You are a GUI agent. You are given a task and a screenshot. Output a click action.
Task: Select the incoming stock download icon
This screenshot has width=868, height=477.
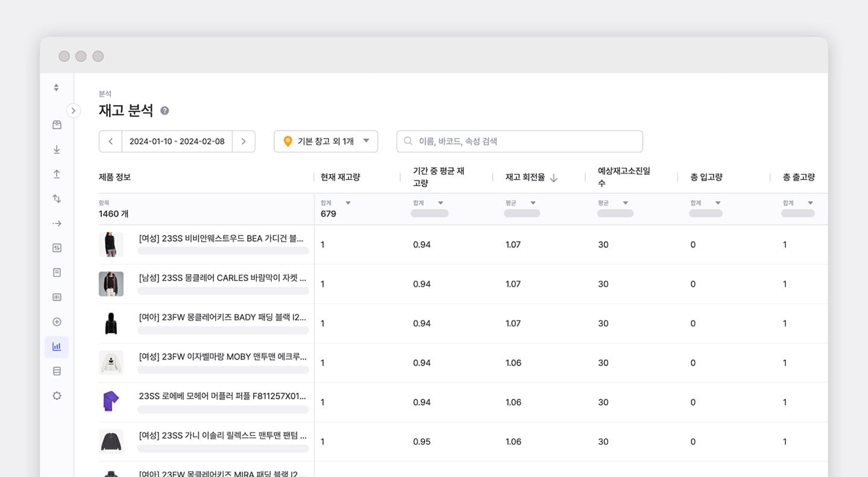57,149
